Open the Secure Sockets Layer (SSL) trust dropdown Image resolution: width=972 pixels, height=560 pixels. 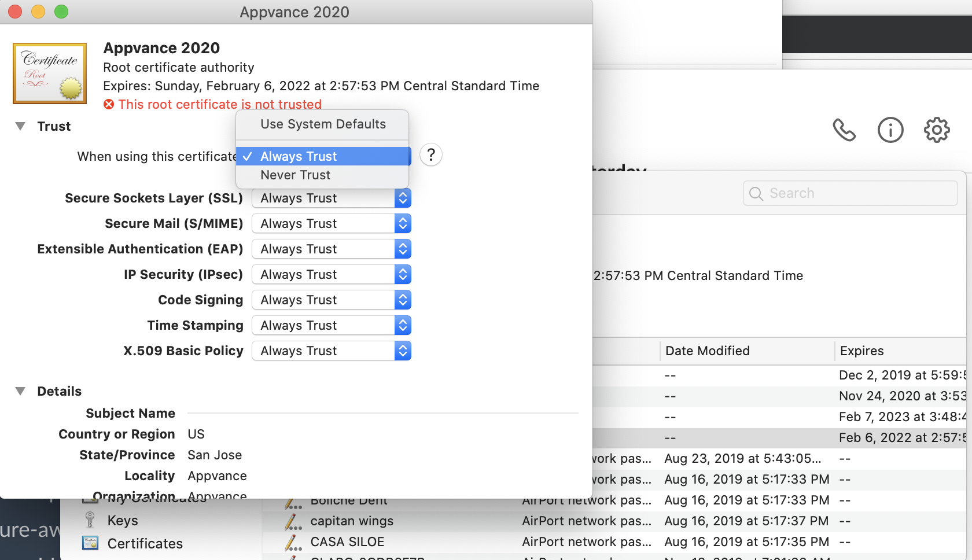[x=332, y=198]
